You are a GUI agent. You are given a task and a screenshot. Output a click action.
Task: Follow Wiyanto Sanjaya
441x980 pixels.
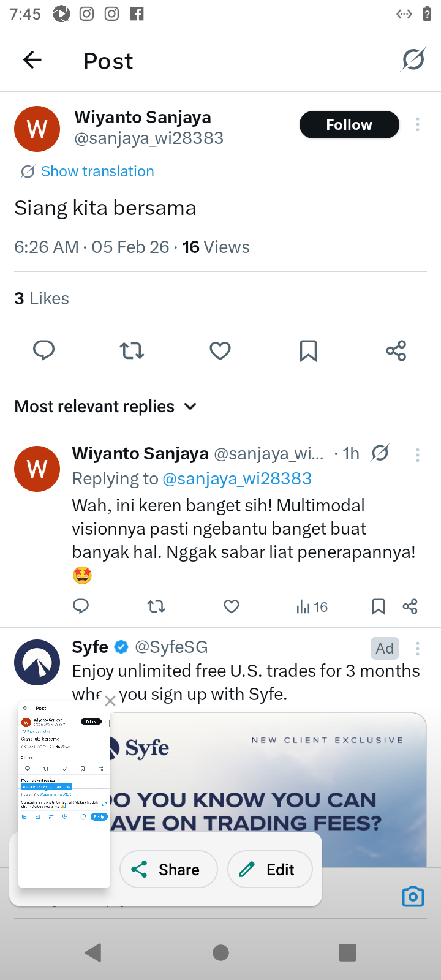tap(349, 124)
